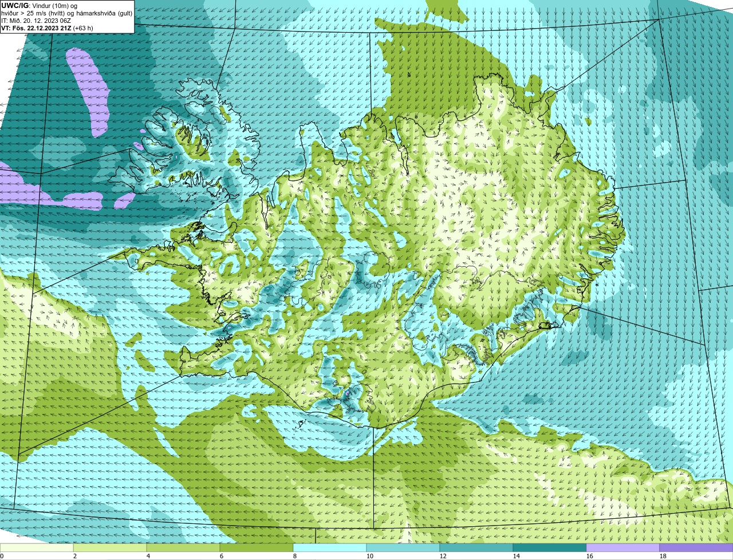Image resolution: width=733 pixels, height=560 pixels.
Task: Click the title line 'UWC/IG: Vindur (10m) og'
Action: tap(39, 6)
